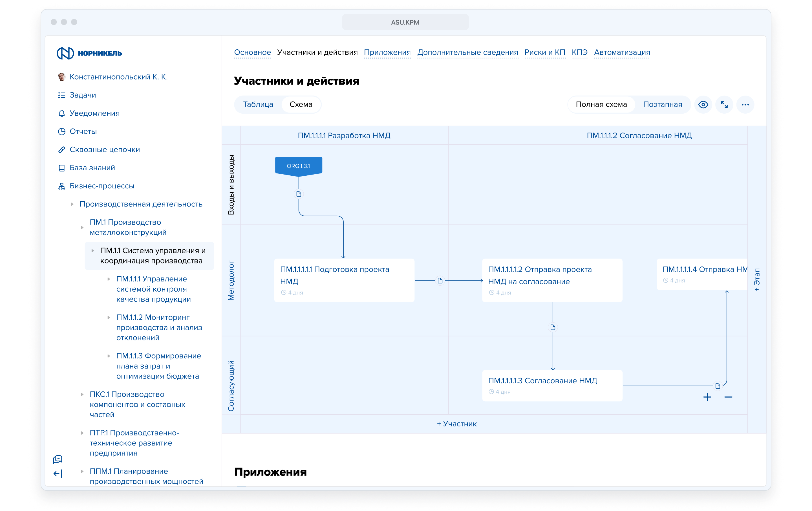Click the fullscreen expand arrows icon

(724, 105)
